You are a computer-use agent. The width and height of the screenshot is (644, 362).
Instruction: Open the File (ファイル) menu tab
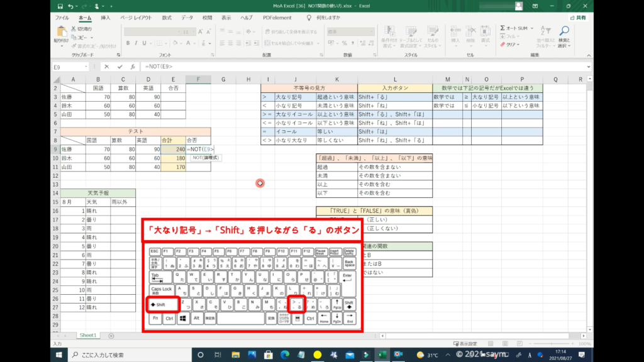click(x=62, y=18)
